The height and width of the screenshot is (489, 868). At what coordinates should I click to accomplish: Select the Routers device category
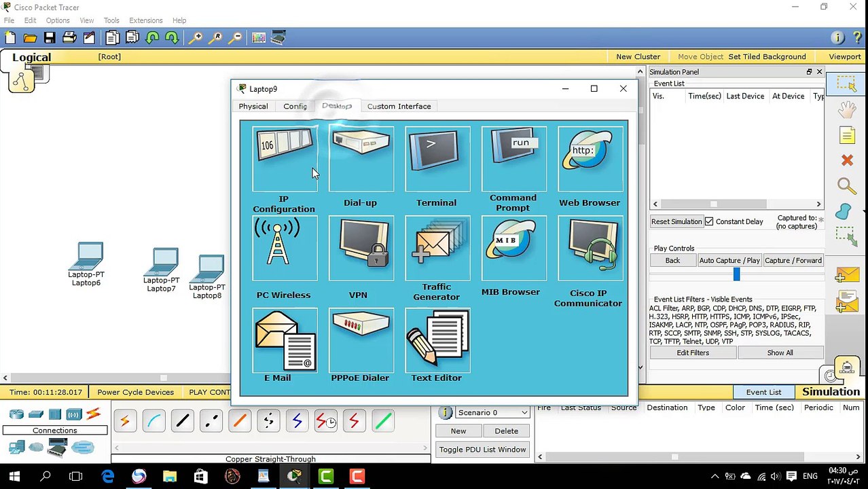pos(16,414)
